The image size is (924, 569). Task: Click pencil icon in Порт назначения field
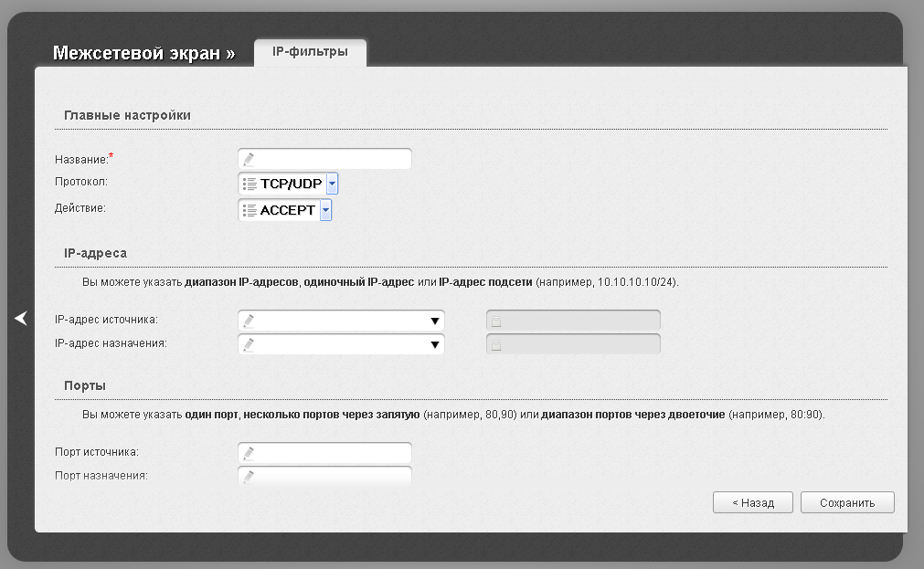tap(249, 476)
